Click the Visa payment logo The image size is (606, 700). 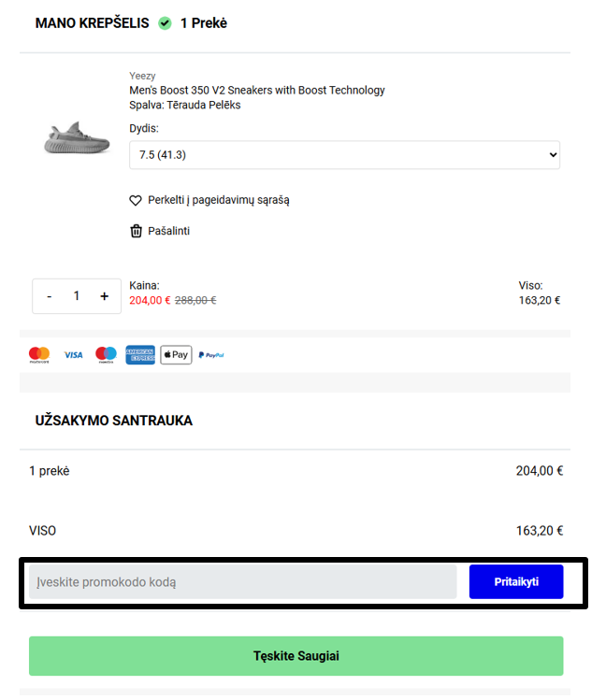coord(73,355)
